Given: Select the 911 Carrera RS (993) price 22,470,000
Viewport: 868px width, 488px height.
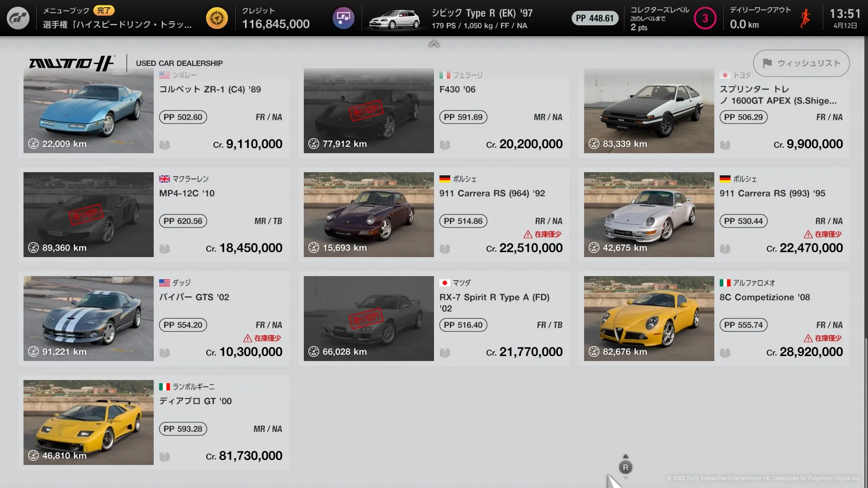Looking at the screenshot, I should click(805, 248).
